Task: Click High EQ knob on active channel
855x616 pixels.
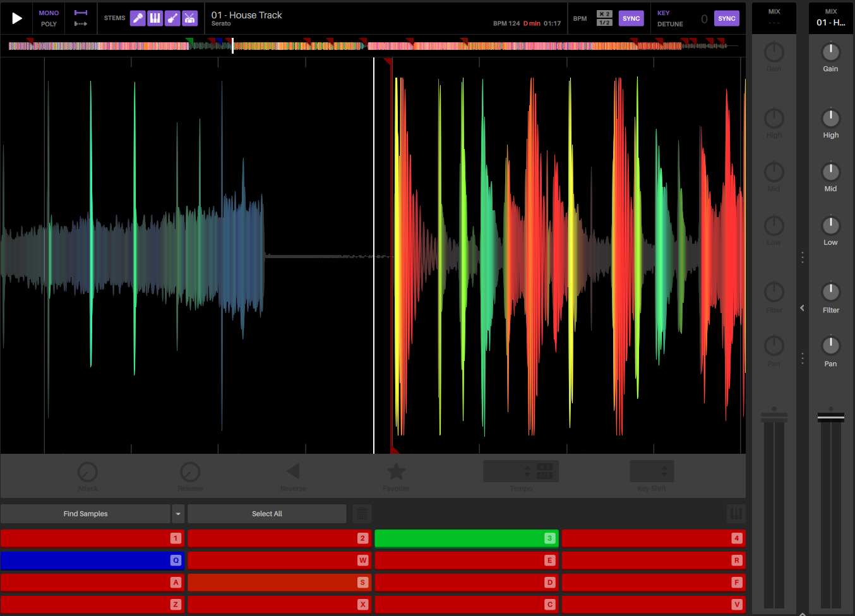Action: (830, 118)
